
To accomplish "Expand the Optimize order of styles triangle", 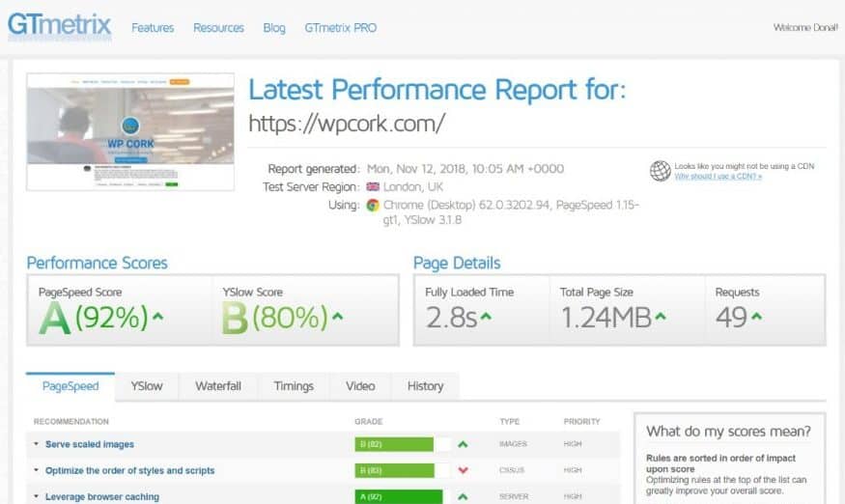I will pyautogui.click(x=36, y=470).
